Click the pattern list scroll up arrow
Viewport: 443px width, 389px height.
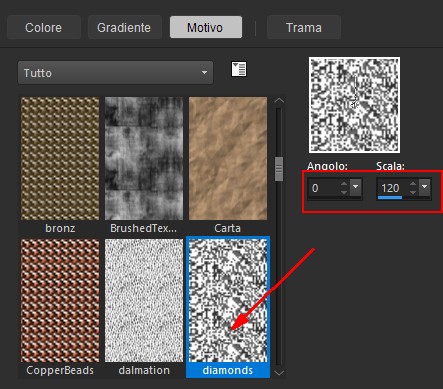click(279, 101)
